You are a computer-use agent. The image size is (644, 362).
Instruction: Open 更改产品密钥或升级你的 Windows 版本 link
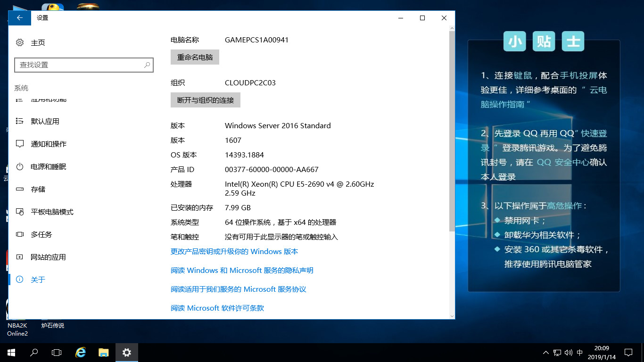(x=234, y=252)
